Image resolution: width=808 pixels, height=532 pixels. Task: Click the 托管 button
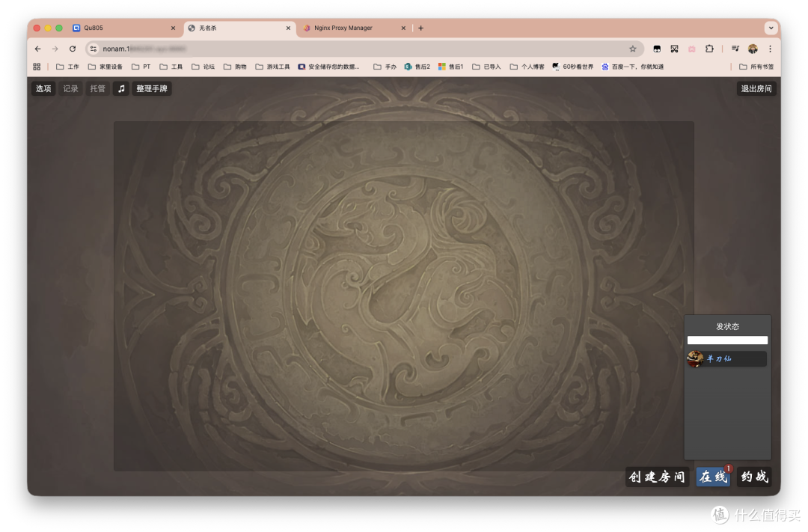pyautogui.click(x=97, y=88)
